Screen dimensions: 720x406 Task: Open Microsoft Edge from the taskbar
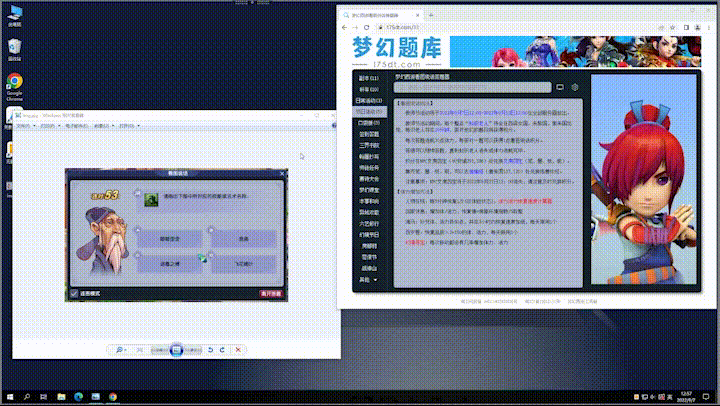click(x=79, y=397)
